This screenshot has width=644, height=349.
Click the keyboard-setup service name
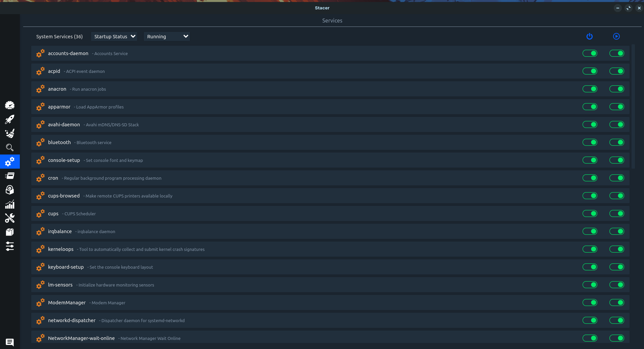(x=66, y=267)
